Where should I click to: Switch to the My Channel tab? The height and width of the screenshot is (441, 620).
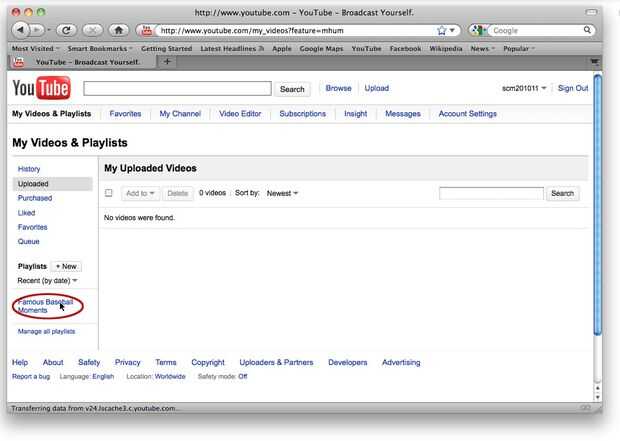point(180,114)
